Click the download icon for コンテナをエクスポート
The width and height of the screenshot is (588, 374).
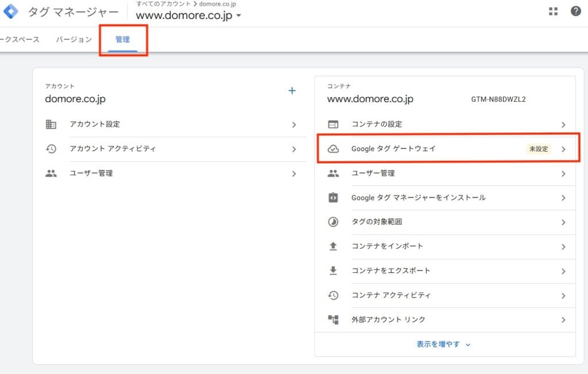333,271
